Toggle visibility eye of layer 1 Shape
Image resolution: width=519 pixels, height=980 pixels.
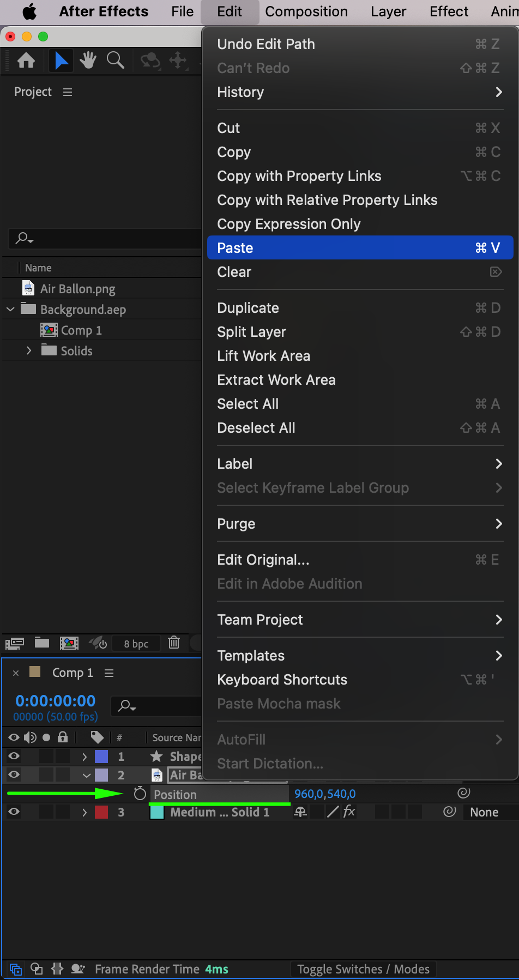click(14, 756)
